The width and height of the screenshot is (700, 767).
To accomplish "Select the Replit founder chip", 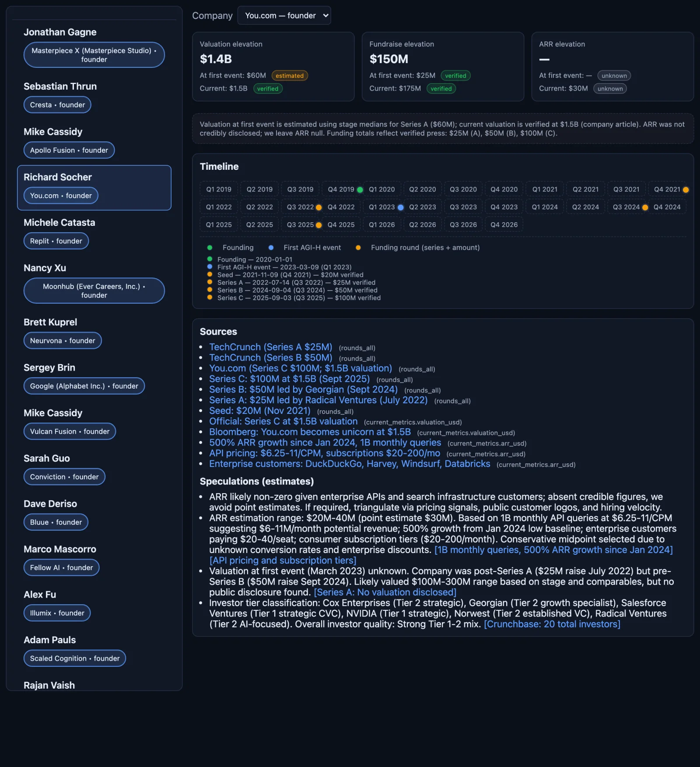I will (56, 241).
